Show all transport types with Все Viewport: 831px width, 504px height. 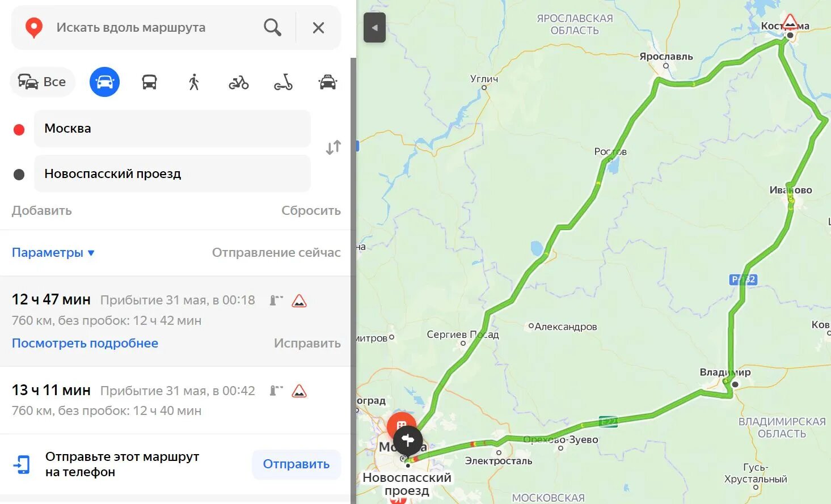[42, 82]
